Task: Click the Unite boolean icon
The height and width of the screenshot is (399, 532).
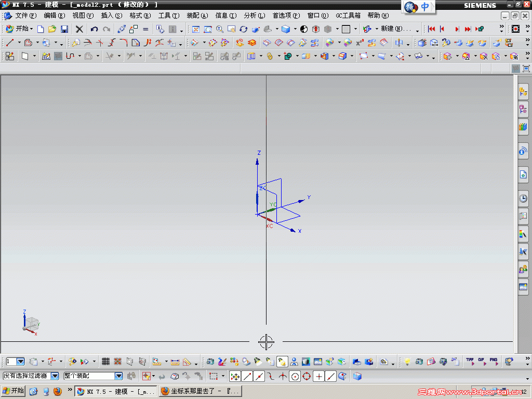Action: [x=288, y=56]
